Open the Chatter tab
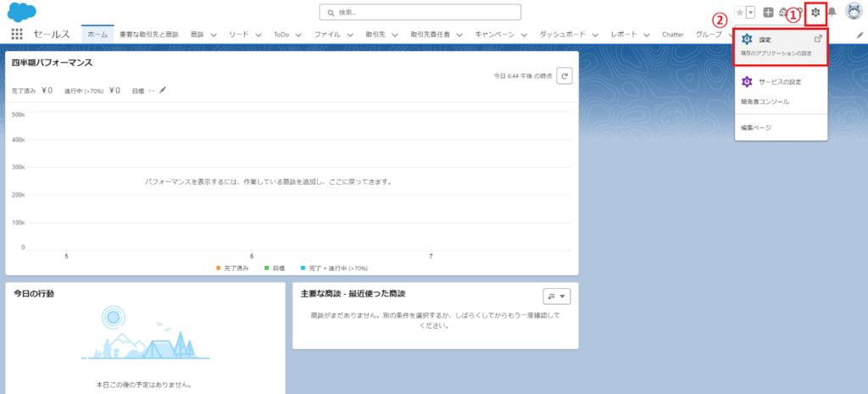Viewport: 868px width, 394px height. pyautogui.click(x=672, y=35)
